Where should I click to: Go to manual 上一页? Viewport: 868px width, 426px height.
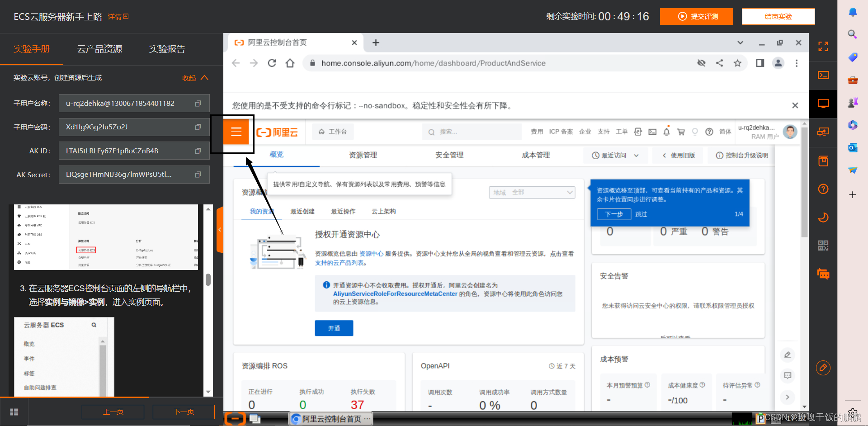pyautogui.click(x=113, y=412)
